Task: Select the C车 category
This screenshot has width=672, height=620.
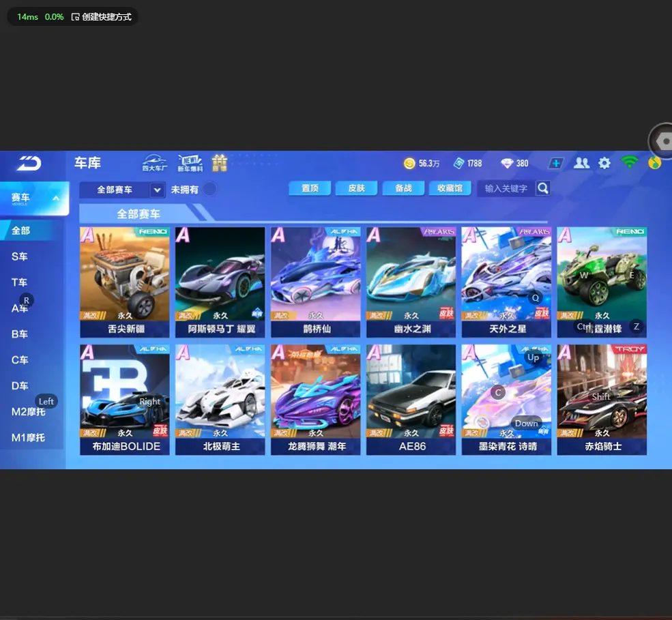Action: [x=19, y=360]
